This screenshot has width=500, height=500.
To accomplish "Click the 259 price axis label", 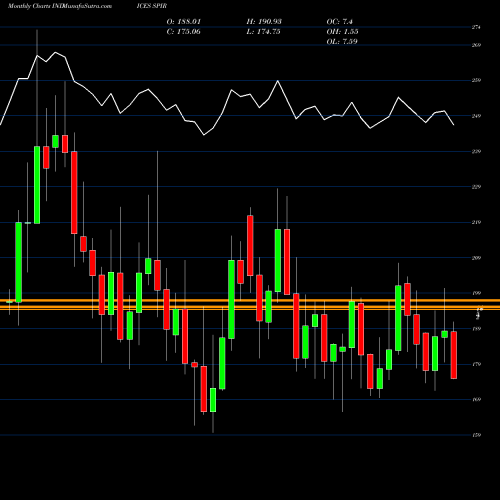I will point(476,80).
